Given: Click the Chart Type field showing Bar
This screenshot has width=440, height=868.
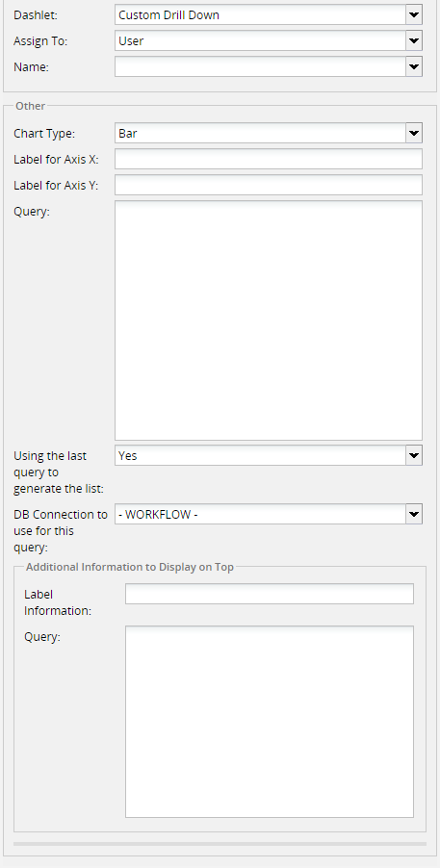Looking at the screenshot, I should coord(261,134).
